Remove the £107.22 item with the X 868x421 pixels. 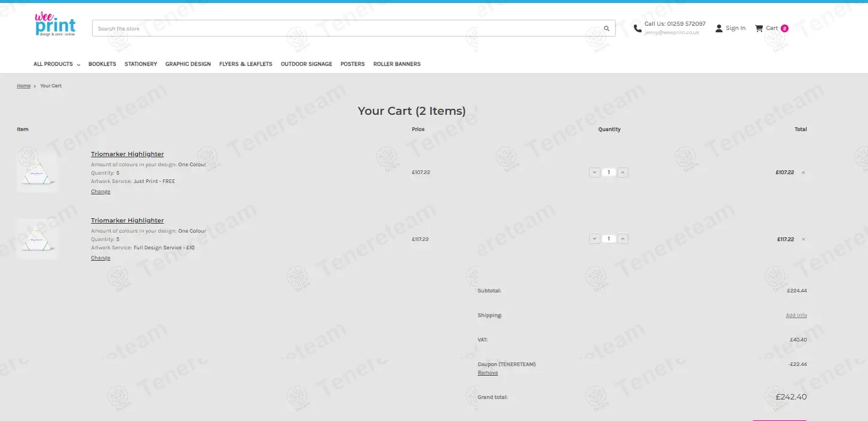click(803, 173)
